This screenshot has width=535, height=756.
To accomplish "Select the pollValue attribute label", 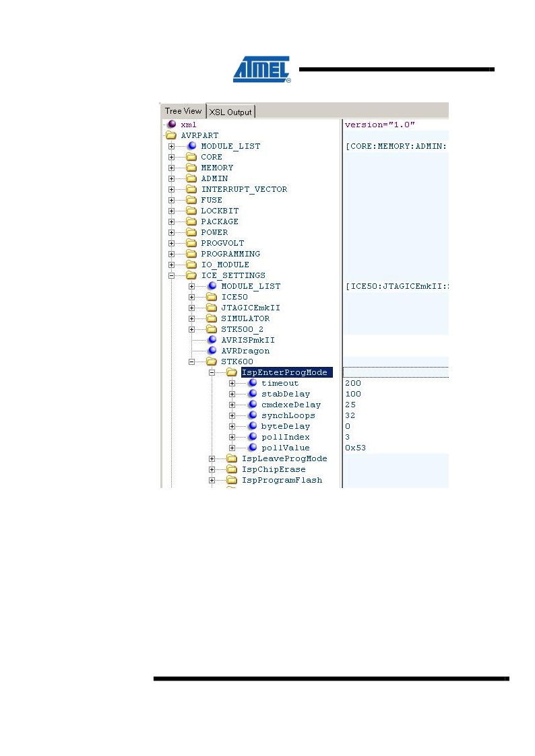I will (286, 448).
